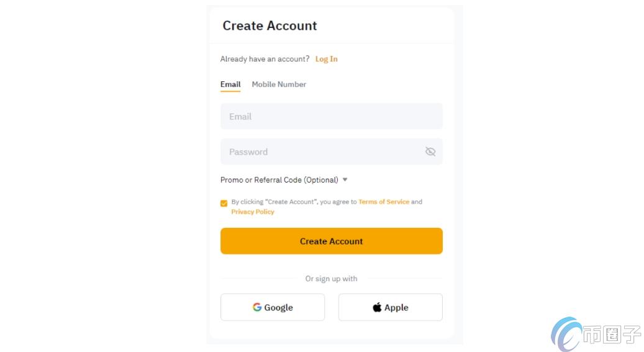
Task: Switch to the Email tab
Action: (230, 84)
